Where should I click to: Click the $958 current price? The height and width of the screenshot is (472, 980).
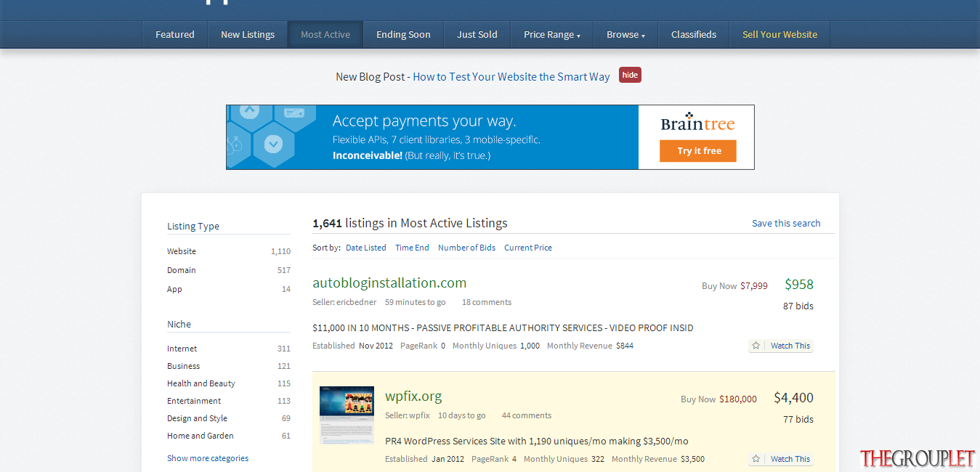click(799, 284)
